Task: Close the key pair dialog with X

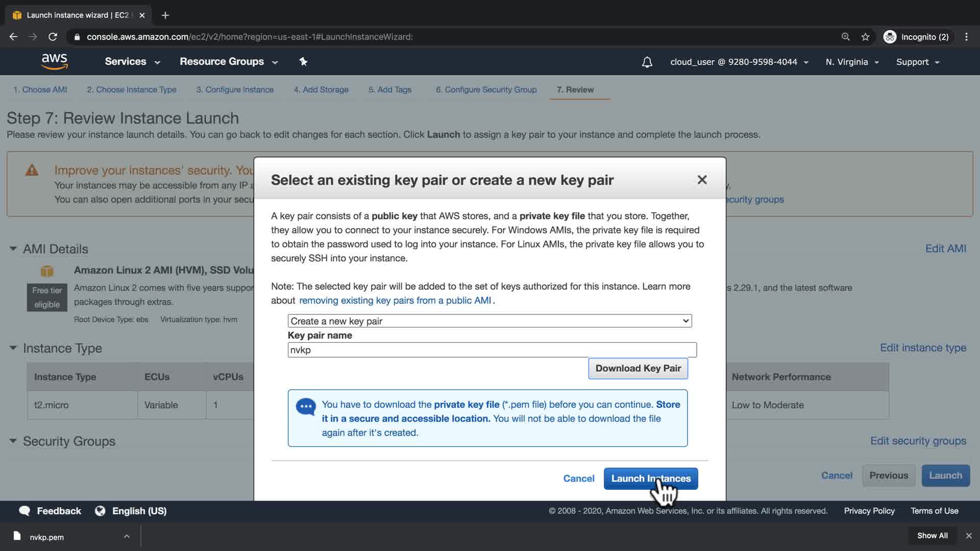Action: click(x=702, y=180)
